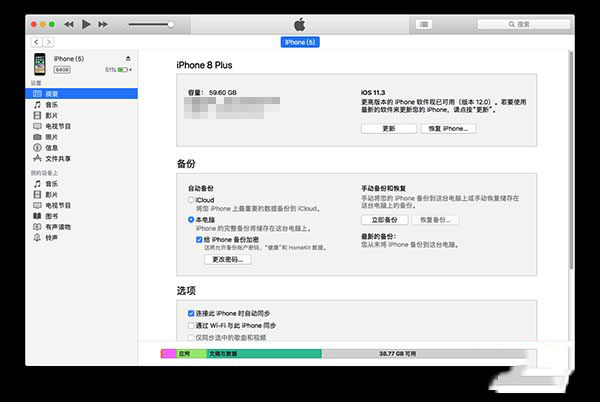This screenshot has height=402, width=600.
Task: Click the vertical scrollbar of the summary pane
Action: (x=571, y=161)
